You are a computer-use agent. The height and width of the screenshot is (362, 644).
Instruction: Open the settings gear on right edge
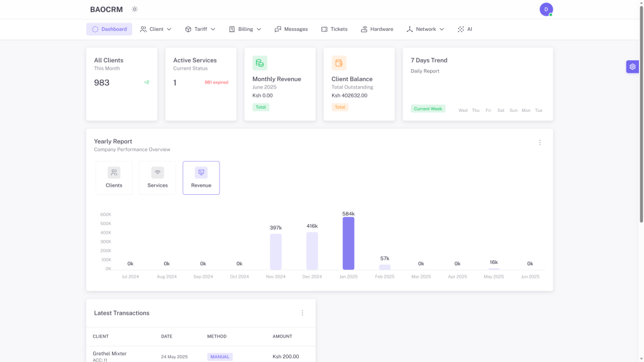pyautogui.click(x=632, y=67)
